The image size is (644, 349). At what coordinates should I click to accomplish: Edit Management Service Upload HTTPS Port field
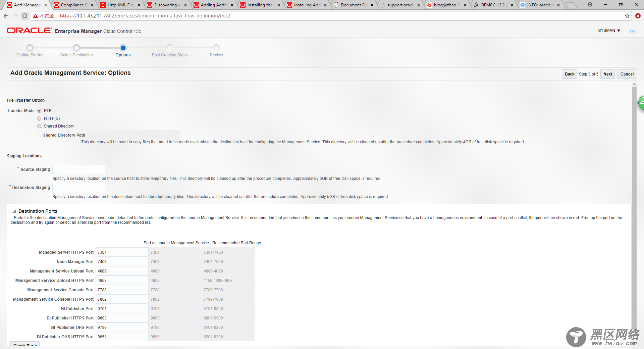(x=122, y=281)
